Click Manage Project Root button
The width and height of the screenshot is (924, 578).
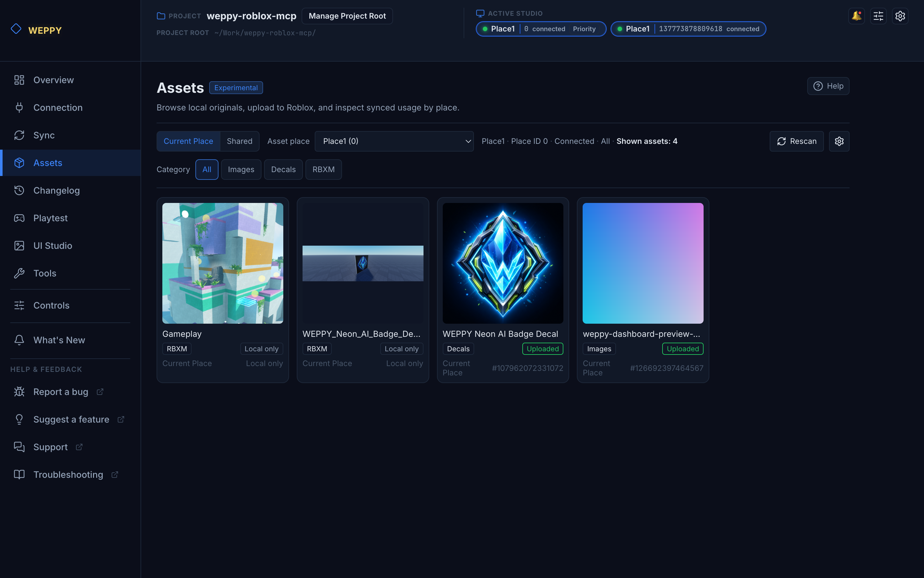coord(347,16)
